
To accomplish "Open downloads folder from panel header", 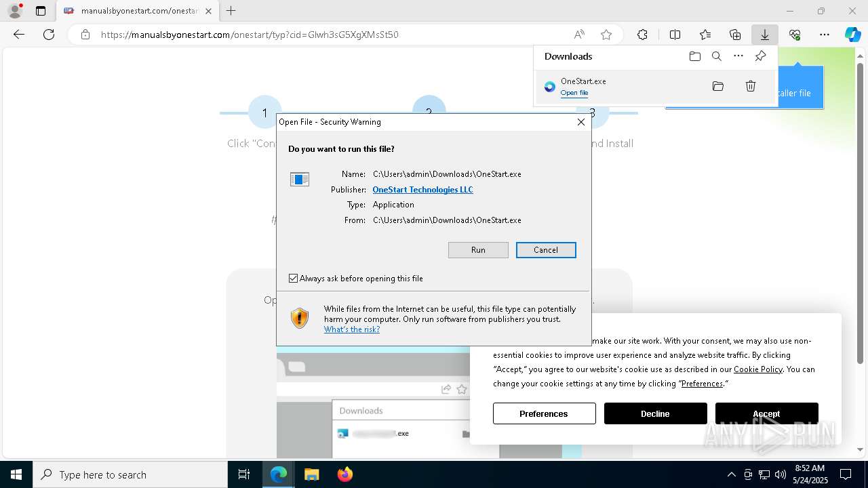I will click(695, 56).
